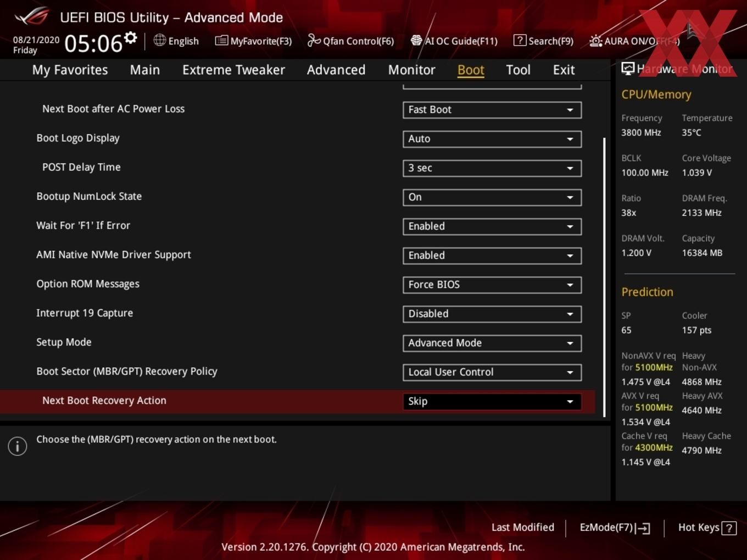This screenshot has width=747, height=560.
Task: Click the 3800 MHz frequency value
Action: 641,132
